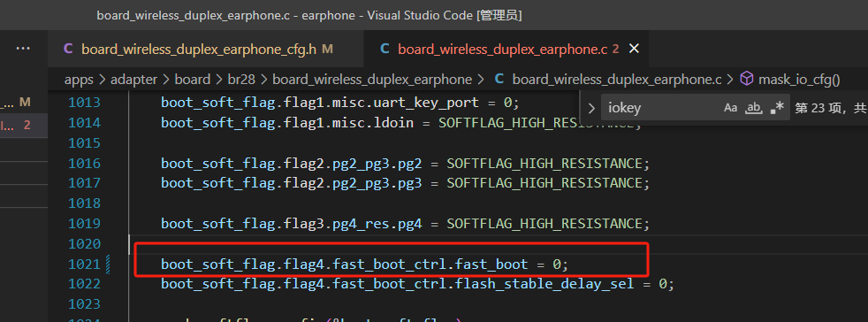Open the board_wireless_duplex_earphone folder breadcrumb
This screenshot has width=868, height=322.
click(x=372, y=80)
